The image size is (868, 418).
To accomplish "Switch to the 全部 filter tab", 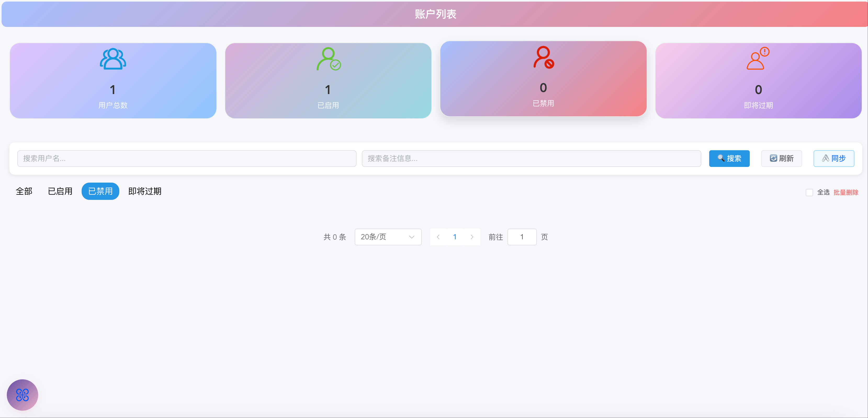I will [24, 191].
